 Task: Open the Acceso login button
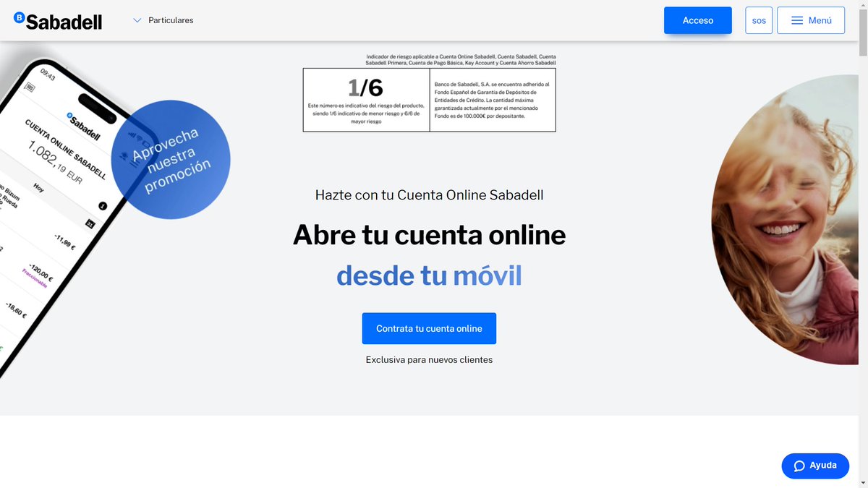698,20
